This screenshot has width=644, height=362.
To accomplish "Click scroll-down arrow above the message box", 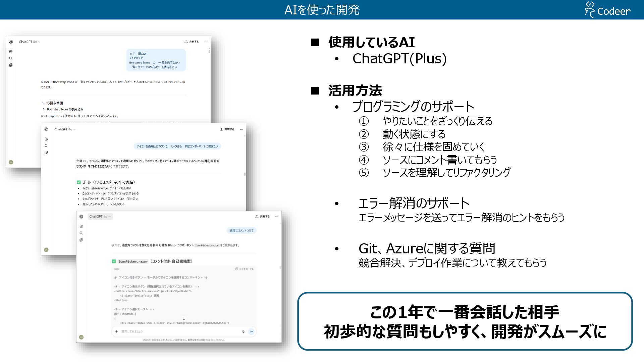I will [x=184, y=319].
